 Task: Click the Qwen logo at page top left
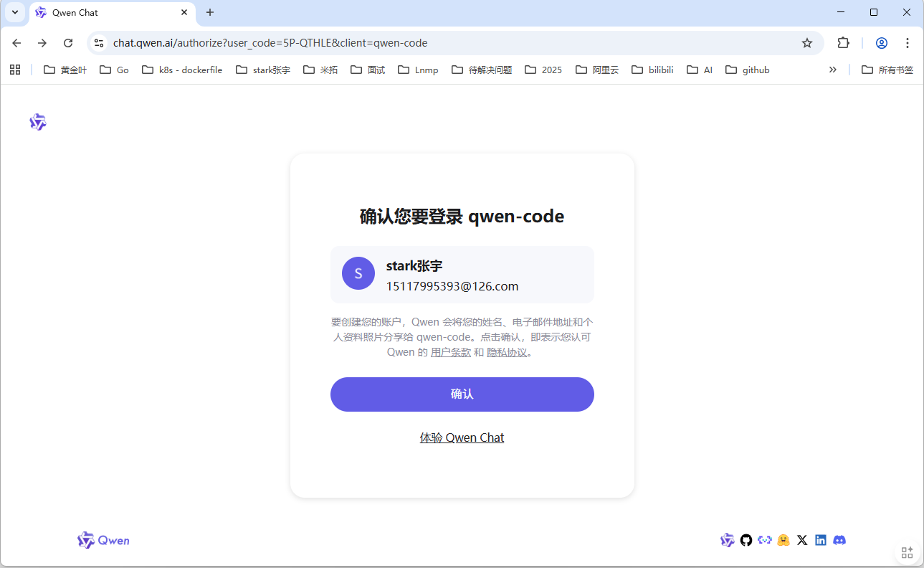[38, 122]
